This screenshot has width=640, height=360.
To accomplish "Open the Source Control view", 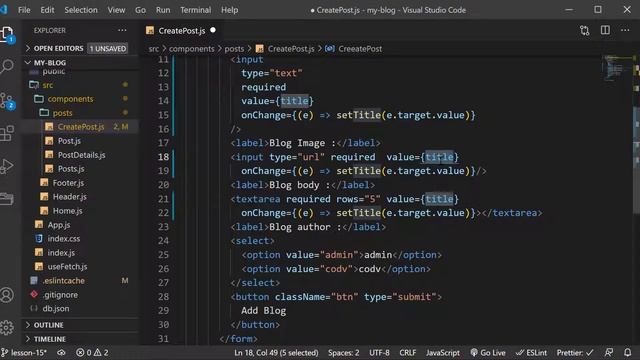I will pos(7,100).
